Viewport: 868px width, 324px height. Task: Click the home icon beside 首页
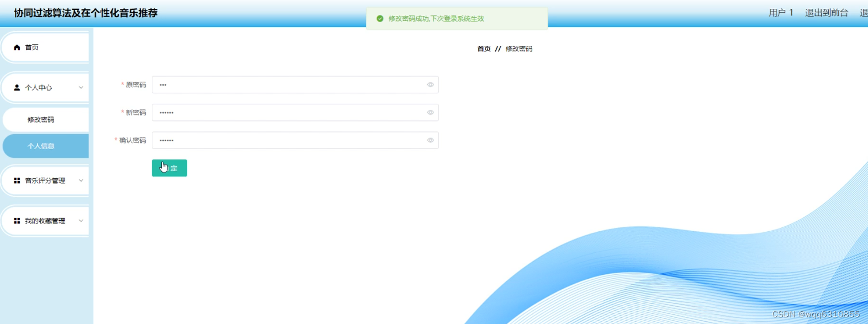(x=17, y=47)
